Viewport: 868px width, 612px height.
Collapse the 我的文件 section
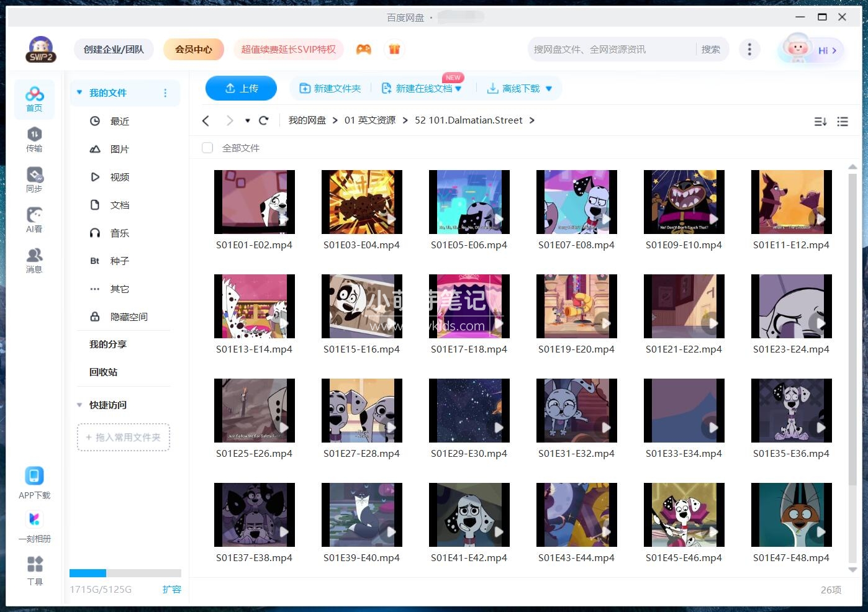click(x=79, y=92)
